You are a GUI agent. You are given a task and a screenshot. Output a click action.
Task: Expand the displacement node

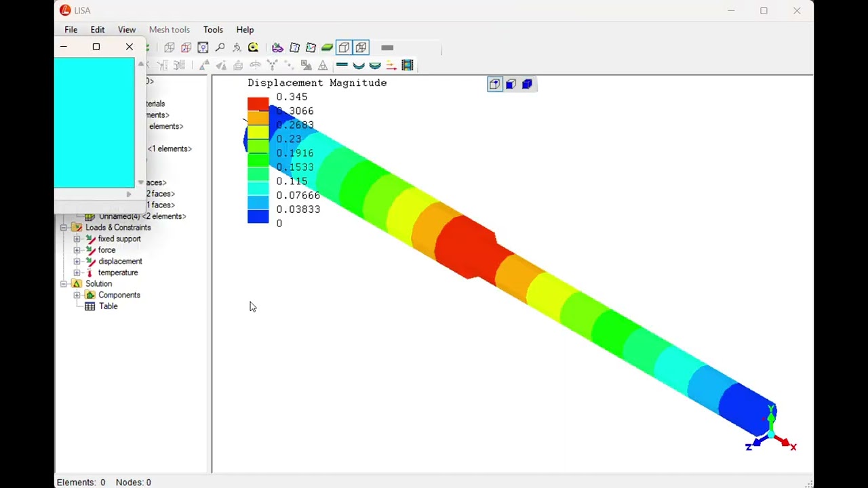coord(77,261)
